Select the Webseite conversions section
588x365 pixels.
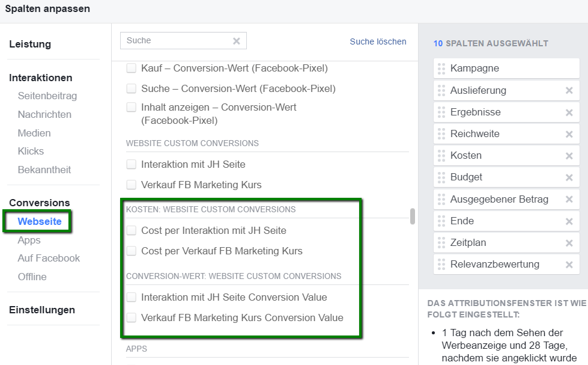(40, 221)
